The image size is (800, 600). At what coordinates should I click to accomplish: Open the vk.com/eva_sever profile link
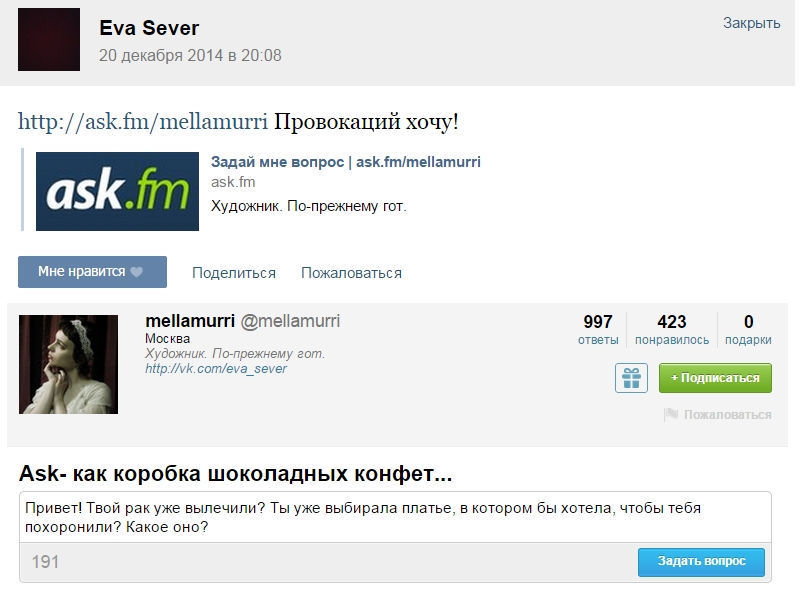click(216, 369)
